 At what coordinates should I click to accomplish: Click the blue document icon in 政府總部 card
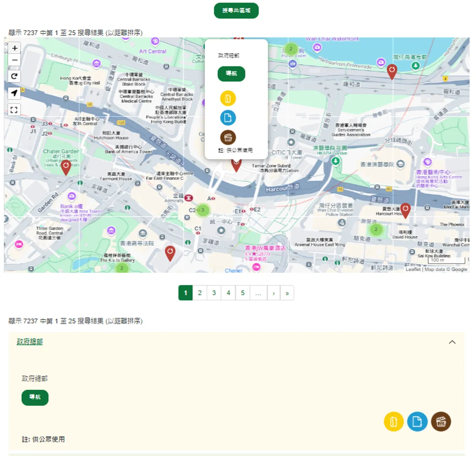[417, 421]
